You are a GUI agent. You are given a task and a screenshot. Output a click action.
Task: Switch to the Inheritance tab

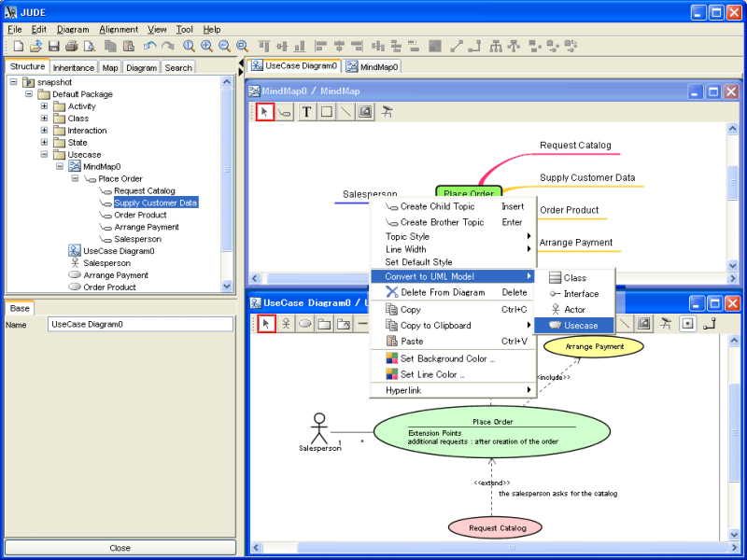pyautogui.click(x=74, y=67)
